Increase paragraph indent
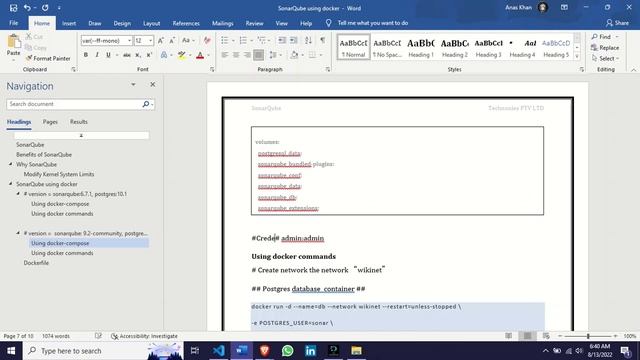 pyautogui.click(x=293, y=40)
